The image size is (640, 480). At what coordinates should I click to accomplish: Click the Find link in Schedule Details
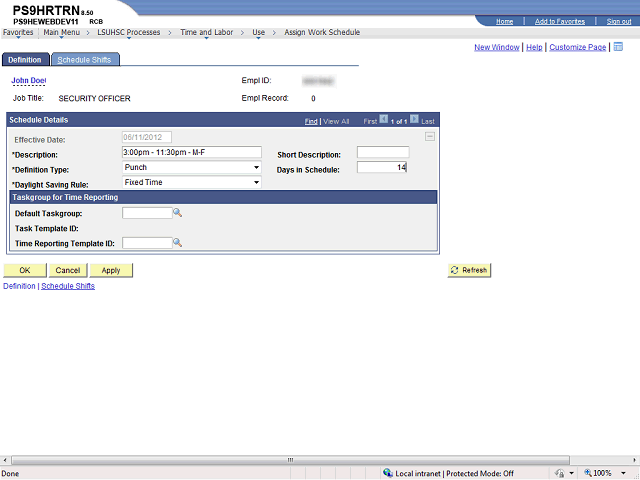pyautogui.click(x=311, y=121)
